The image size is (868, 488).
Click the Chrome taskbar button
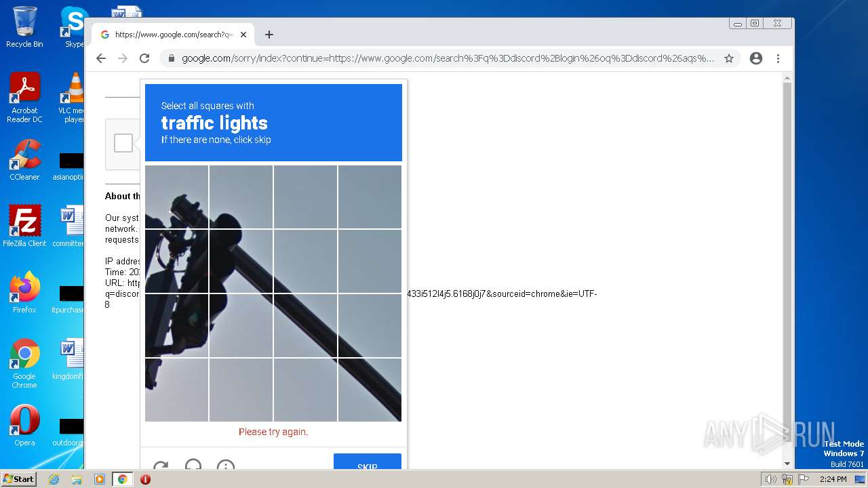[x=123, y=479]
